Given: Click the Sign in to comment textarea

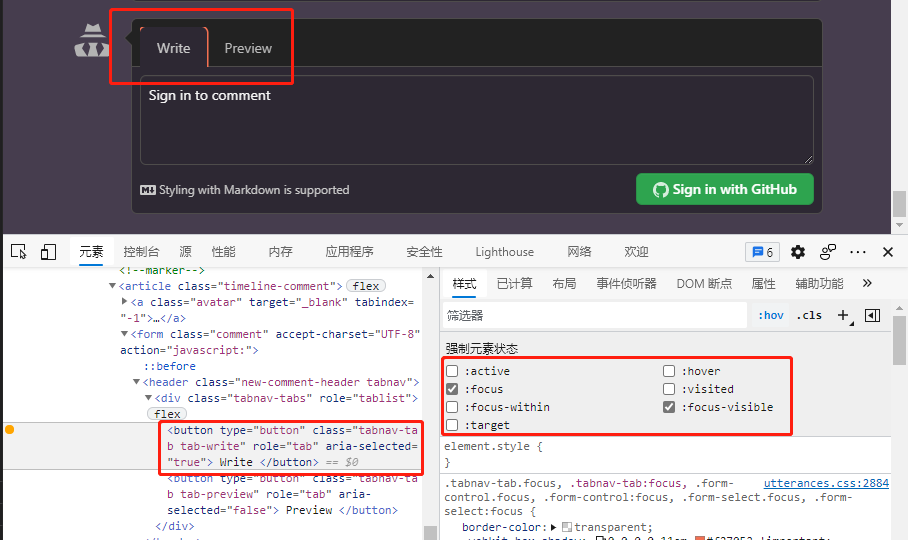Looking at the screenshot, I should [x=477, y=120].
